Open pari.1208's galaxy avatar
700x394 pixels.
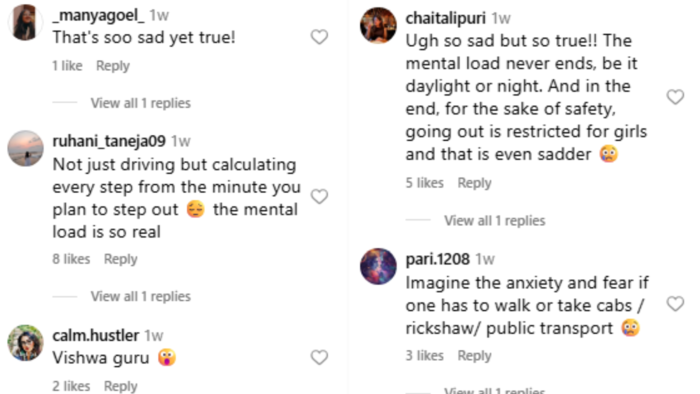378,266
